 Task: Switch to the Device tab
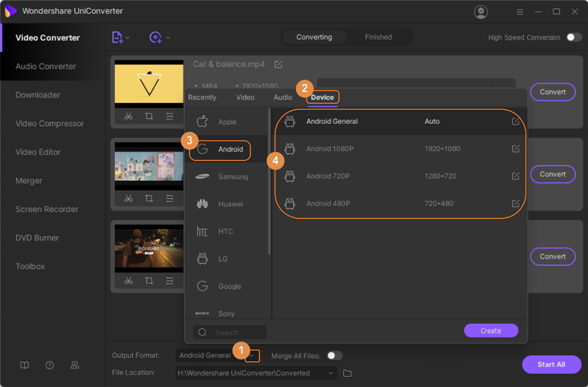click(322, 98)
